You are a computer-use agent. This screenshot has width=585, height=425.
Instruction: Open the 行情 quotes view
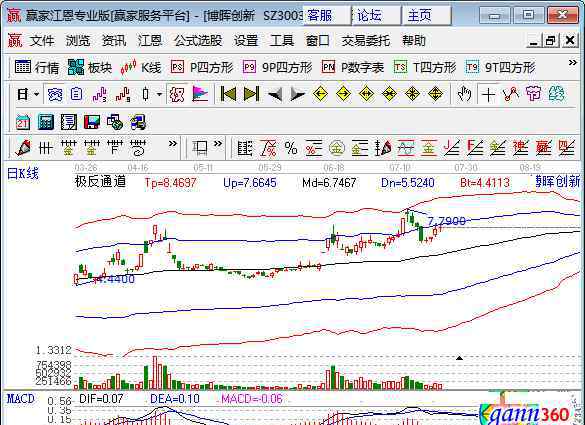pos(37,68)
